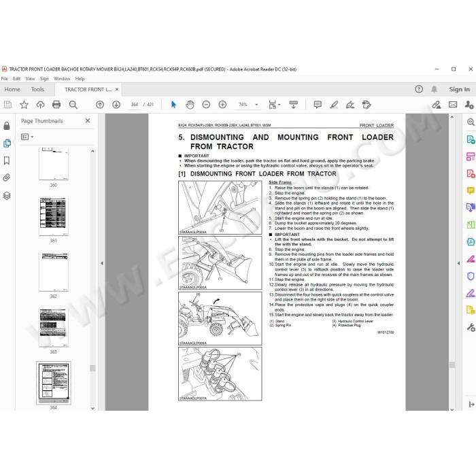This screenshot has height=476, width=476.
Task: Select page 361 thumbnail
Action: [54, 216]
